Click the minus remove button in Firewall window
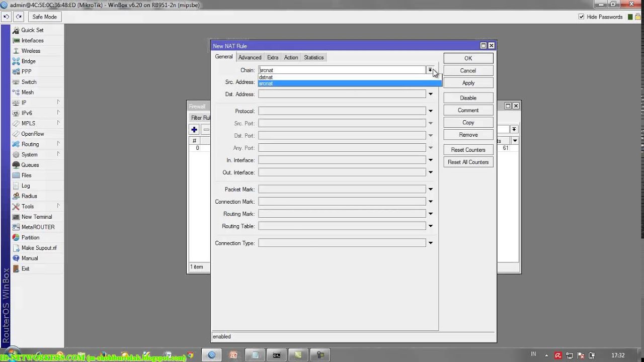Image resolution: width=644 pixels, height=362 pixels. (206, 130)
